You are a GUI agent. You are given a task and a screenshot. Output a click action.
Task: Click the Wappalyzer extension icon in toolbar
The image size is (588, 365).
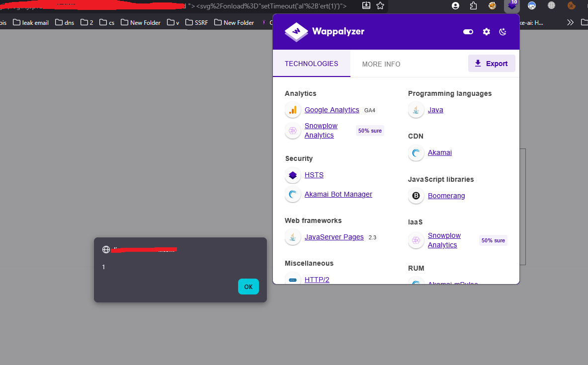coord(512,5)
